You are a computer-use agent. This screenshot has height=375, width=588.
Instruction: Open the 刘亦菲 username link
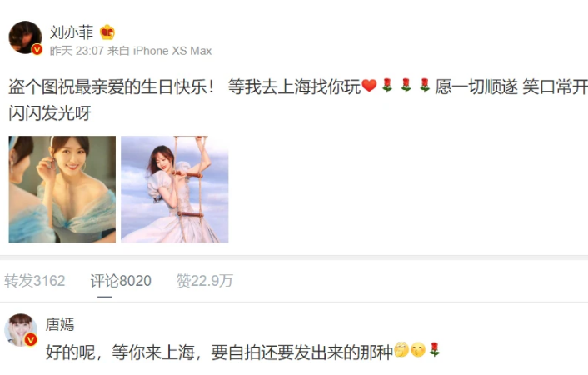[x=72, y=32]
